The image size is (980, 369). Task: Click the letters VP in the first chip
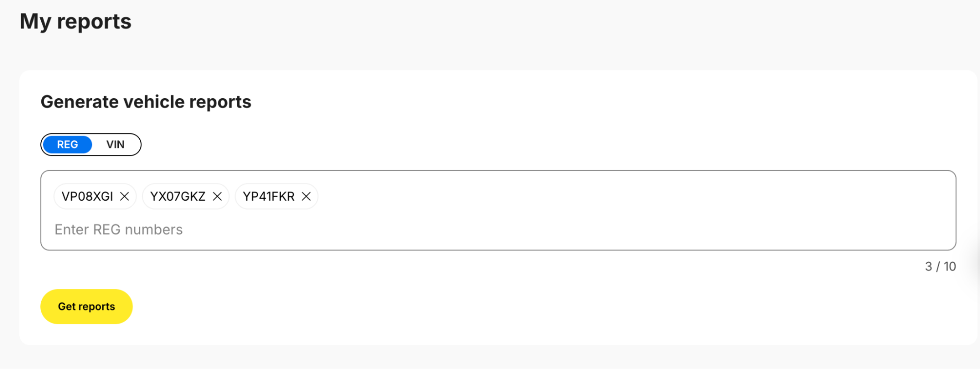70,196
